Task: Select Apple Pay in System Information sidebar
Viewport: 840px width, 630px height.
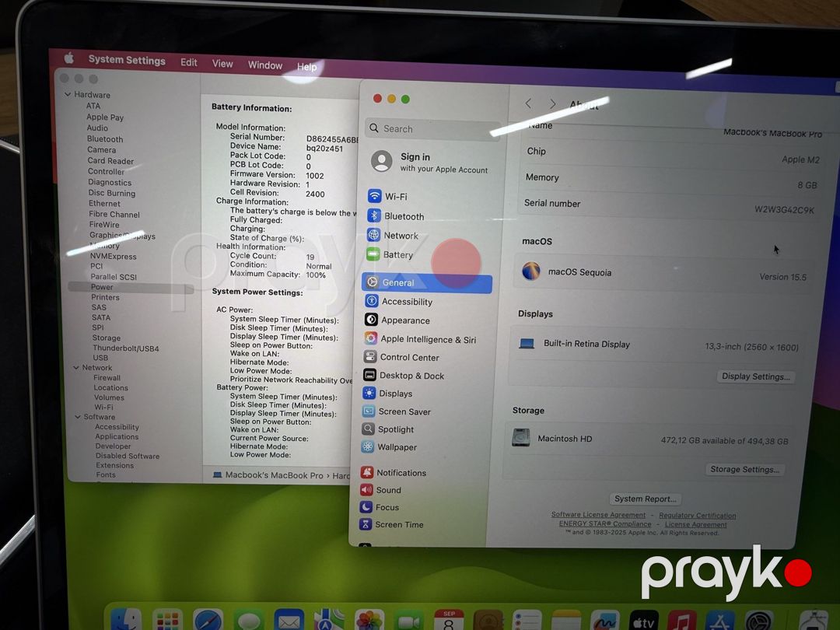Action: (105, 117)
